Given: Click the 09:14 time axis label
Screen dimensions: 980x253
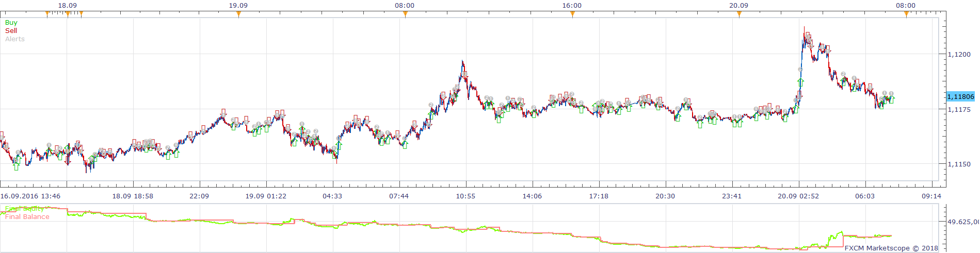Looking at the screenshot, I should [x=931, y=196].
